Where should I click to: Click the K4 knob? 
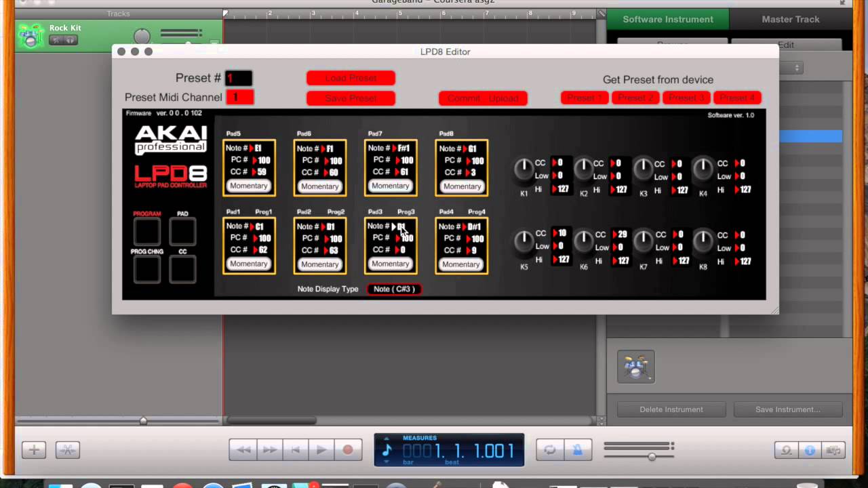tap(703, 169)
